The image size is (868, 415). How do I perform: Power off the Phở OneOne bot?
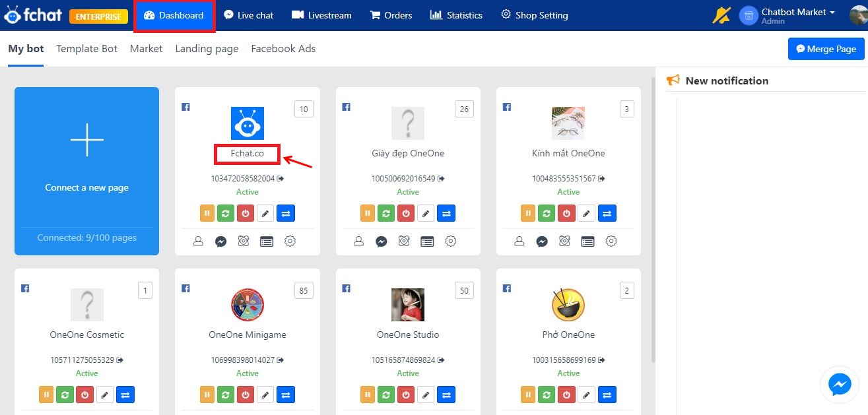point(567,395)
